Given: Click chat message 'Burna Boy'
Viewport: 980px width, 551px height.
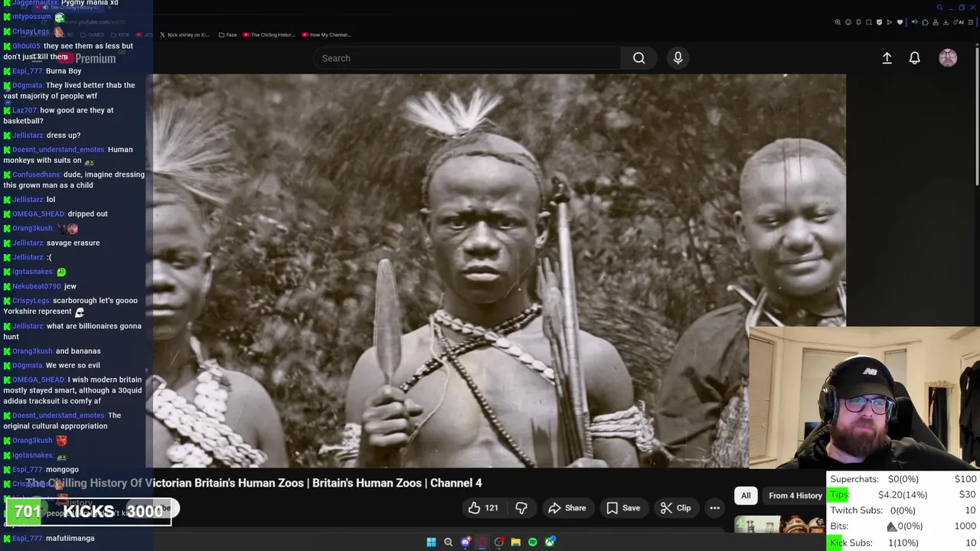Looking at the screenshot, I should point(64,71).
